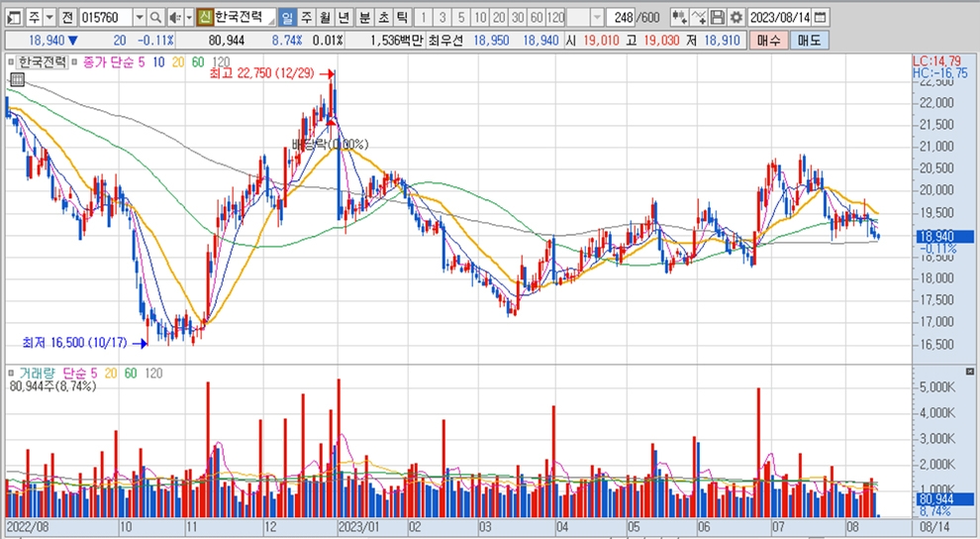Switch to the 월 monthly chart period

325,17
